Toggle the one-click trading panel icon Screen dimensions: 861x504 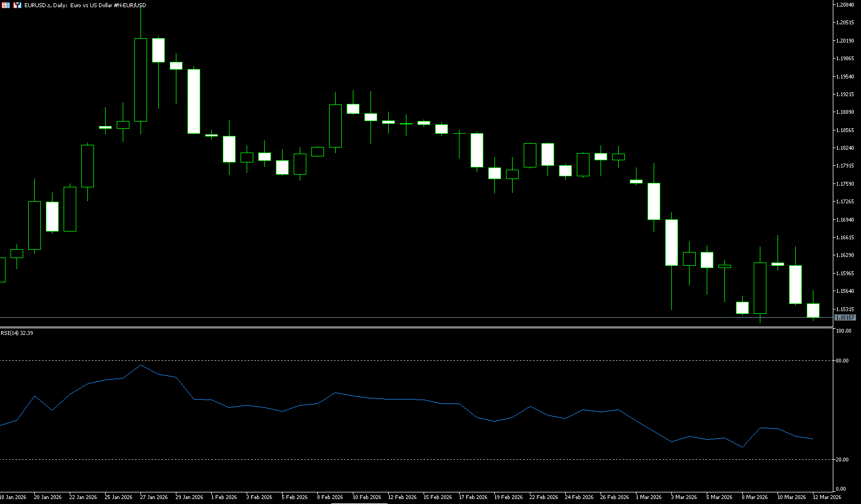pos(17,5)
